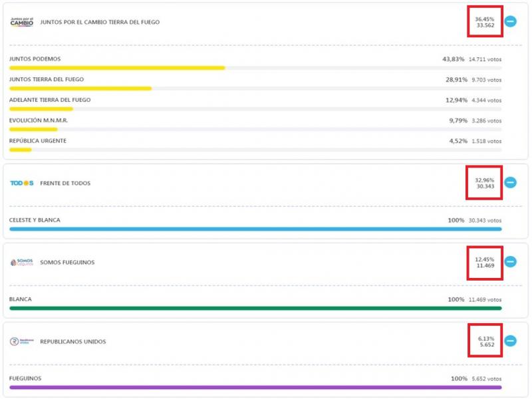Select the Juntos Tierra del Fuego progress bar
The width and height of the screenshot is (532, 399).
(255, 88)
